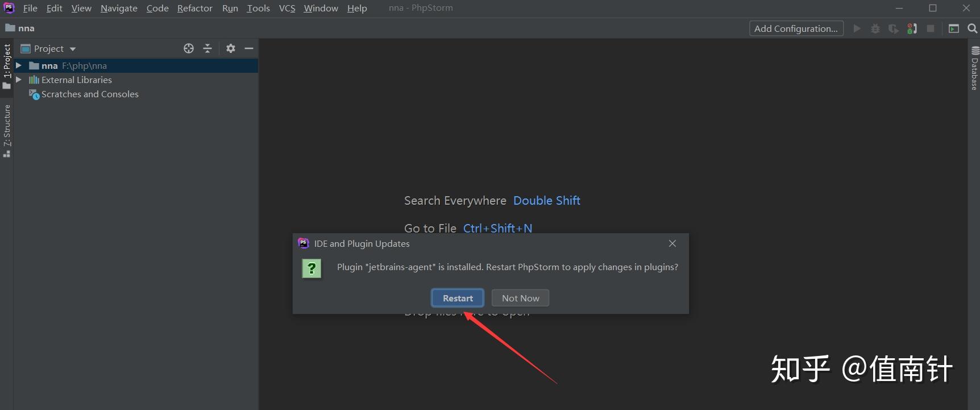Screen dimensions: 980x410
Task: Click the green question mark dialog icon
Action: point(312,268)
